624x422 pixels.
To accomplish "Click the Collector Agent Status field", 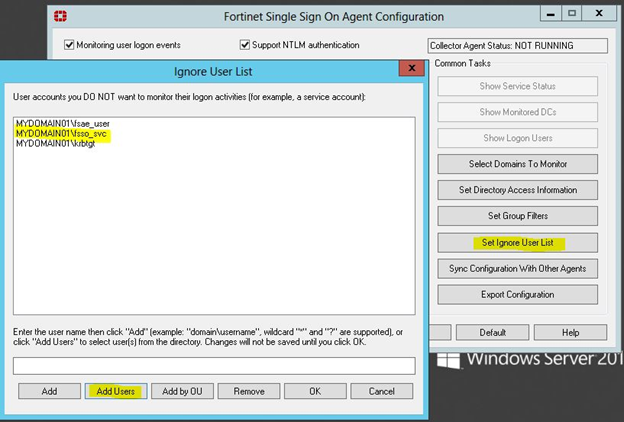I will pyautogui.click(x=517, y=45).
